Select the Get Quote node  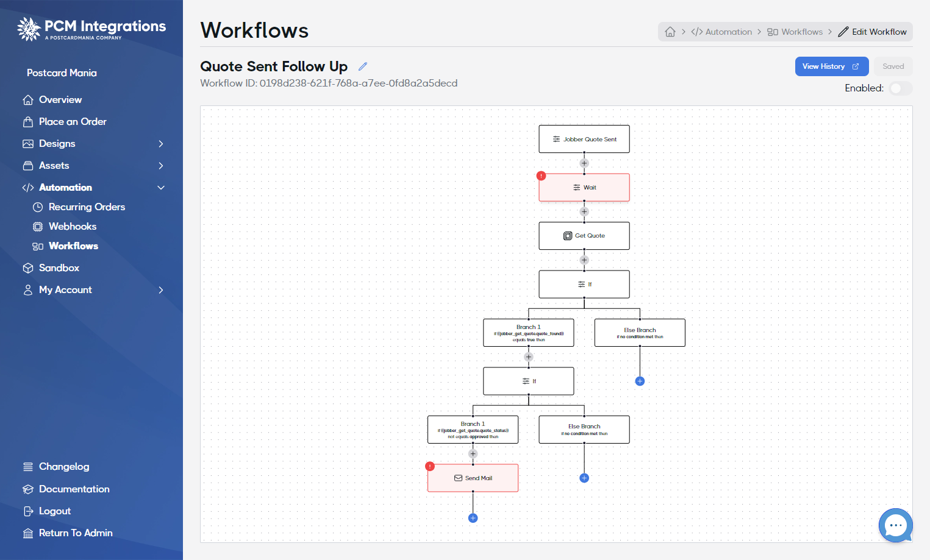click(584, 236)
